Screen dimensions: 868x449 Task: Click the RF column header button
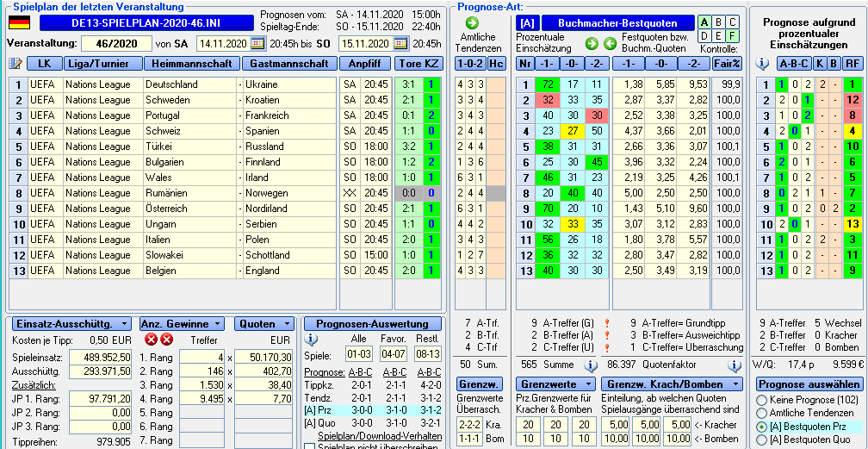tap(852, 64)
